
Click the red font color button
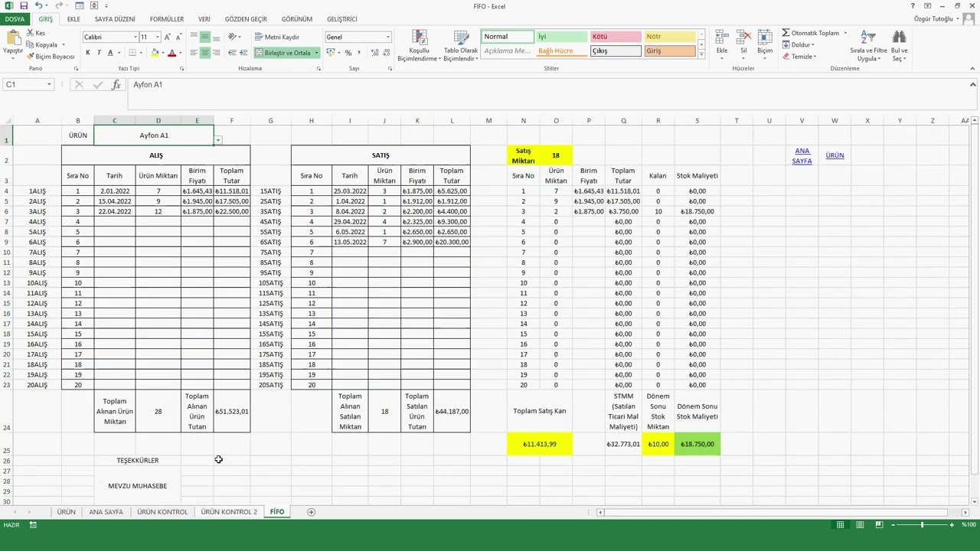point(171,53)
